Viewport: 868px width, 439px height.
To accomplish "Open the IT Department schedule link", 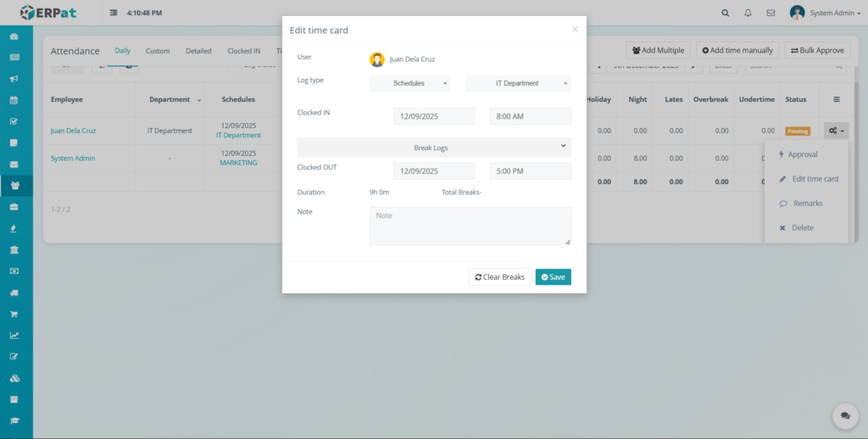I will pos(238,135).
